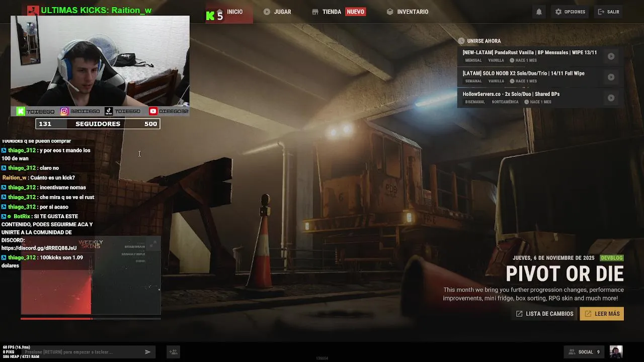644x362 pixels.
Task: Click the UNIRSE AHORA header
Action: [x=484, y=41]
